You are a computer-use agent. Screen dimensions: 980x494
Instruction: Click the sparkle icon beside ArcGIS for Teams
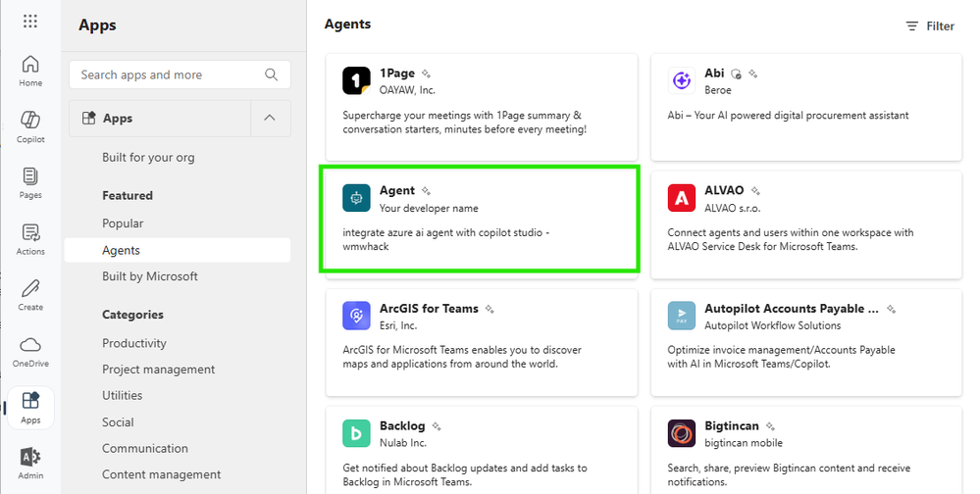tap(490, 309)
